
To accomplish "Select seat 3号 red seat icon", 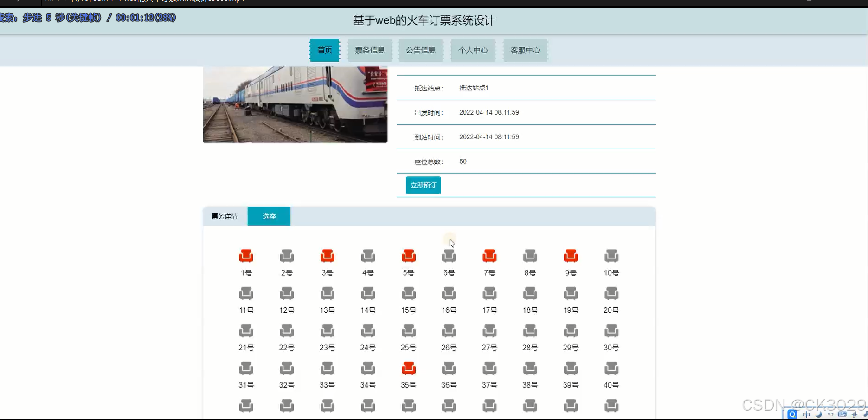I will (328, 256).
